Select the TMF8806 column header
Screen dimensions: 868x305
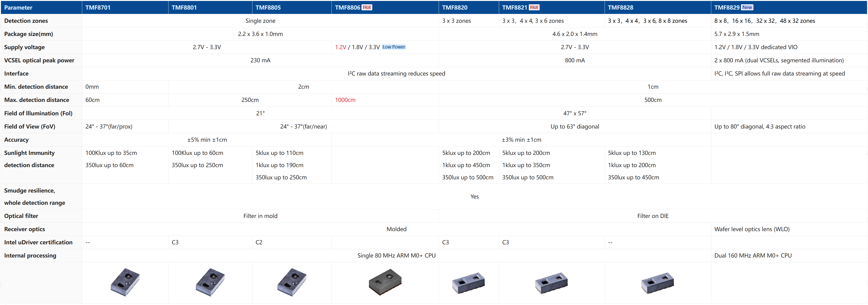385,7
